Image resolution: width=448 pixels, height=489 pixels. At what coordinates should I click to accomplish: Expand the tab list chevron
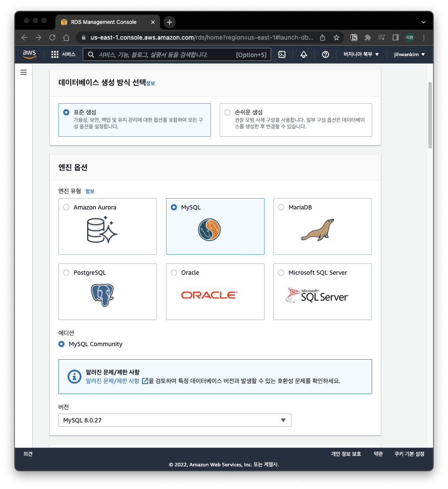pyautogui.click(x=423, y=22)
